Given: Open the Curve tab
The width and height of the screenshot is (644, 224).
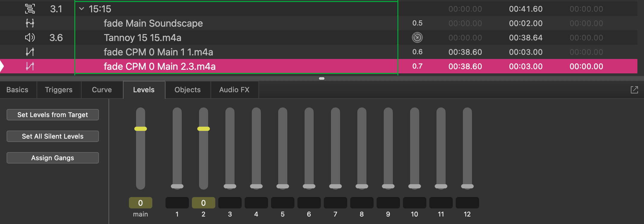Looking at the screenshot, I should tap(102, 90).
